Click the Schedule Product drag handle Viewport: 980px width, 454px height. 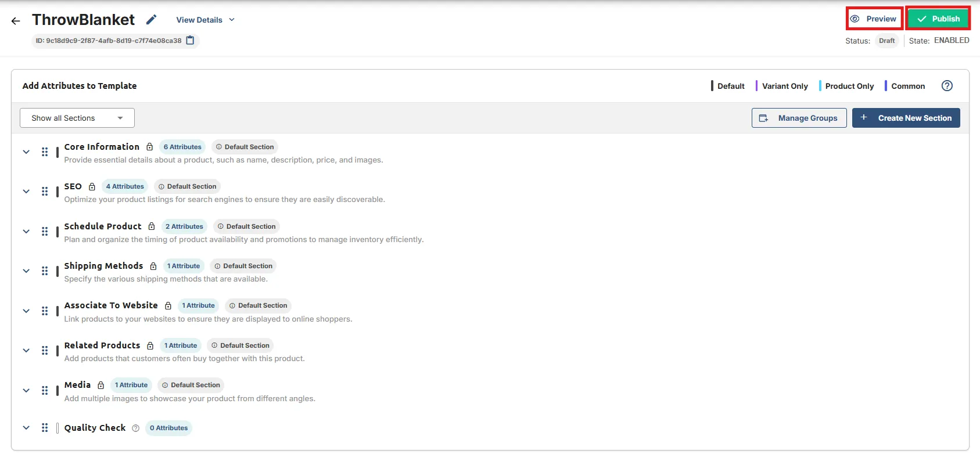[45, 232]
